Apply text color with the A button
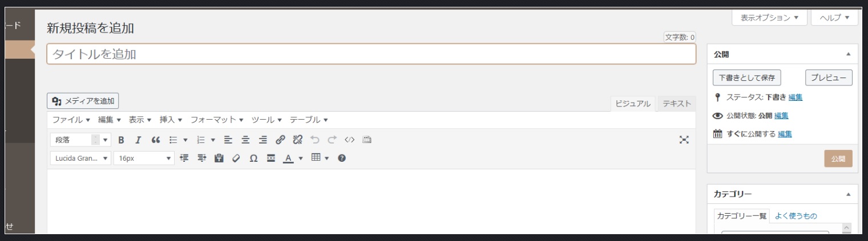868x241 pixels. 288,158
